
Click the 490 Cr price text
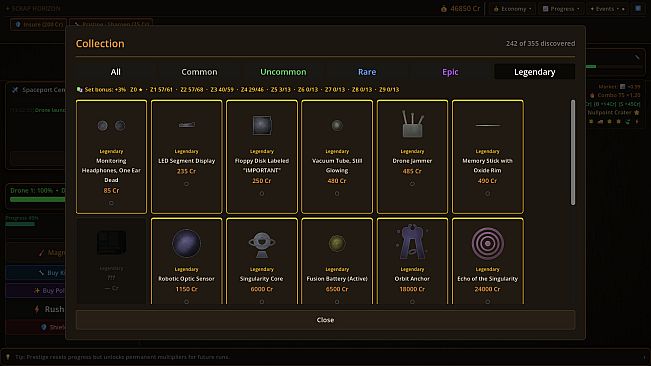click(x=487, y=181)
